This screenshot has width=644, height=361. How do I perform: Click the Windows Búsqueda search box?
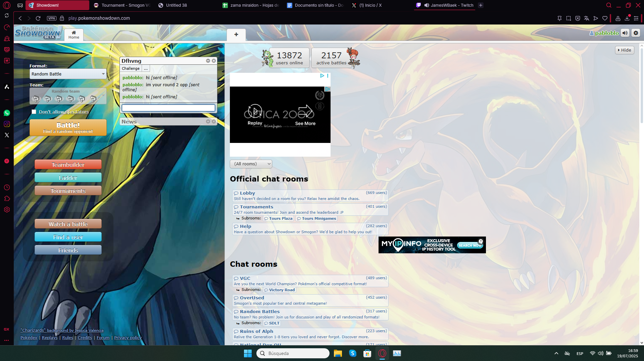pyautogui.click(x=293, y=353)
